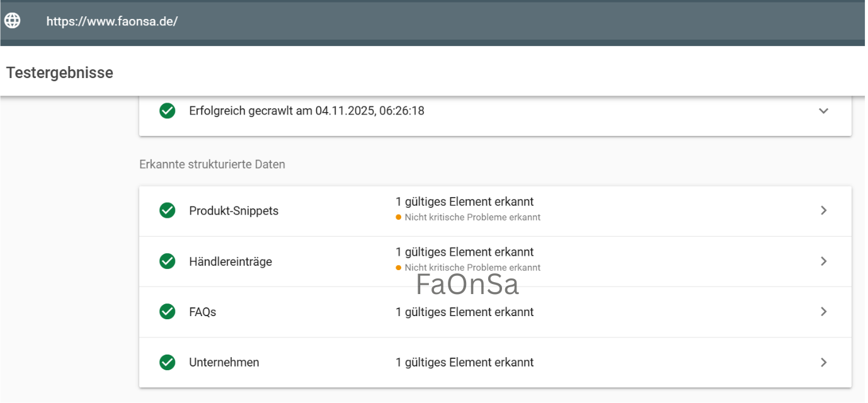The height and width of the screenshot is (403, 868).
Task: Click the green checkmark beside Händlereinträge
Action: point(167,261)
